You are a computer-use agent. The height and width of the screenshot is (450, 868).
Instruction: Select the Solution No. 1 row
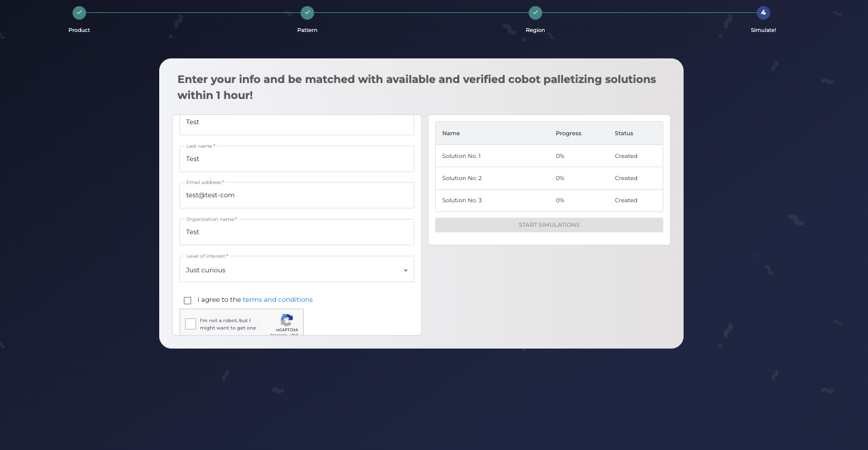(x=548, y=156)
